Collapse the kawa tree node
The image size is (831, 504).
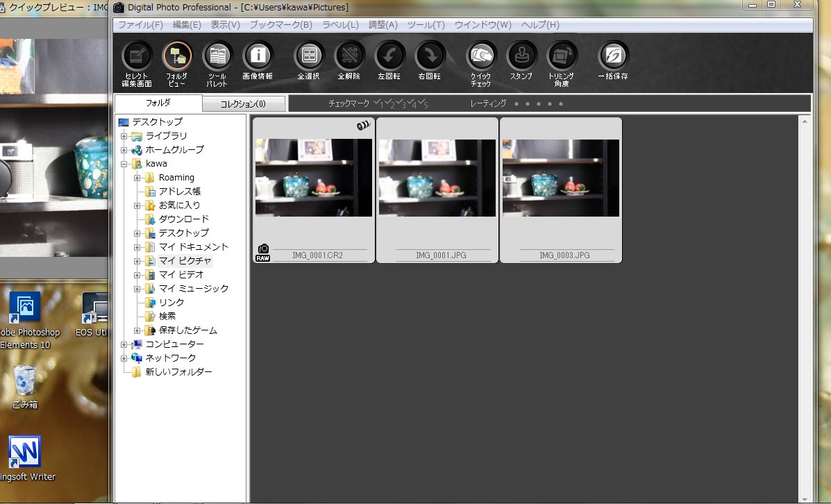click(124, 164)
